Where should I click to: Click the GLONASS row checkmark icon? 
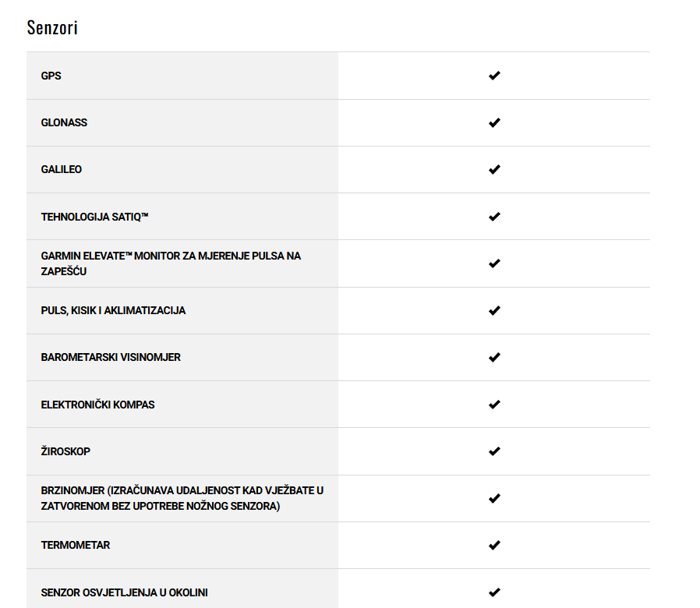[x=494, y=122]
